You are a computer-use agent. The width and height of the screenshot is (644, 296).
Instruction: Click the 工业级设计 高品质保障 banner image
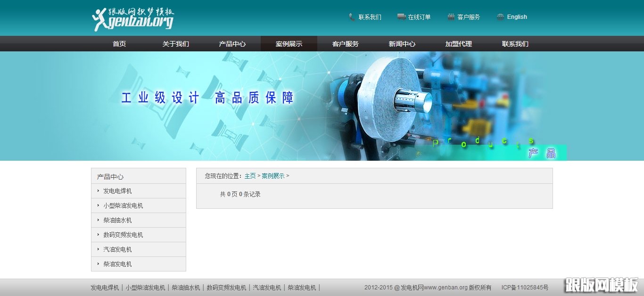(x=322, y=106)
